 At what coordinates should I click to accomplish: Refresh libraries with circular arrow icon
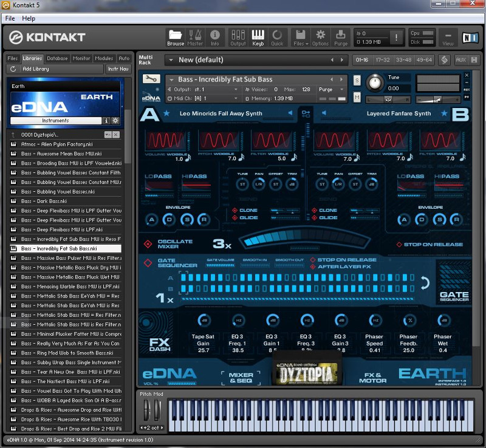13,69
